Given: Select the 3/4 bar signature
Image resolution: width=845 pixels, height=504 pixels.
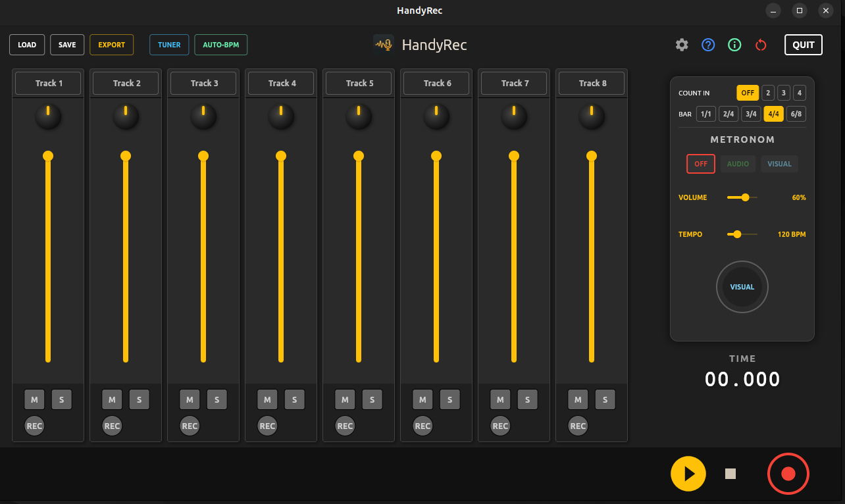Looking at the screenshot, I should [x=751, y=113].
